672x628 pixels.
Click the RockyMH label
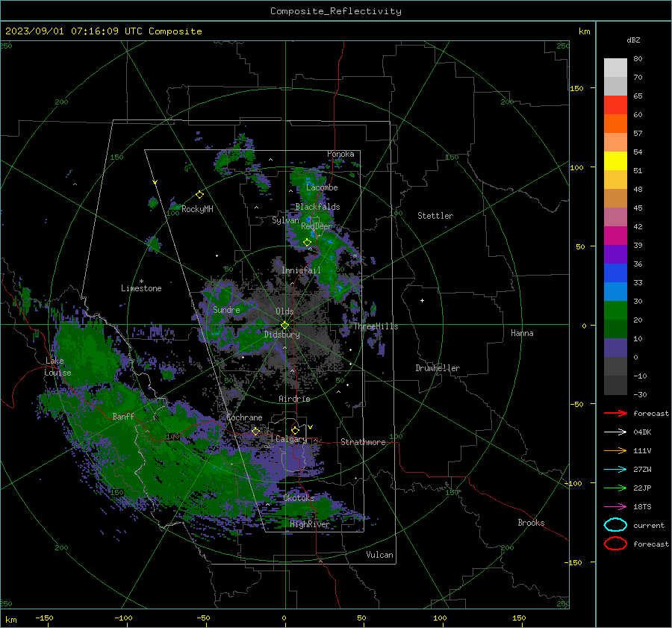[x=197, y=209]
